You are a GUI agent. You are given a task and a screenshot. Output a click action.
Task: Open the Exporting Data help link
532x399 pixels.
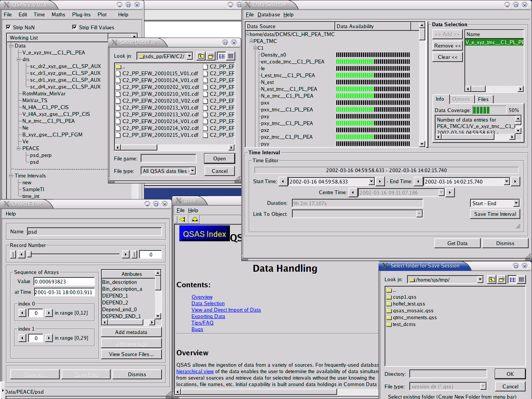click(208, 316)
